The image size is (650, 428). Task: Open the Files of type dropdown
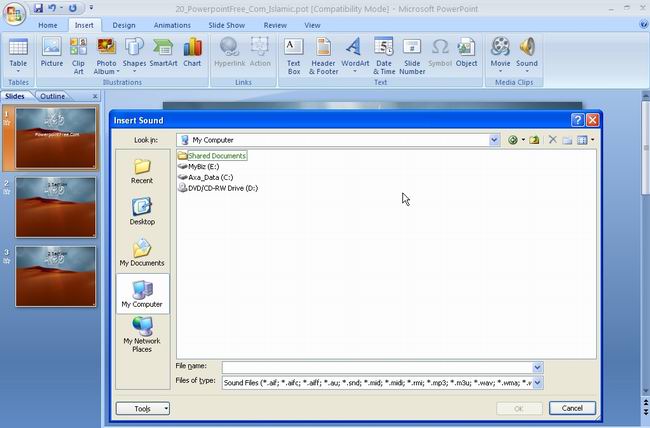pos(538,382)
